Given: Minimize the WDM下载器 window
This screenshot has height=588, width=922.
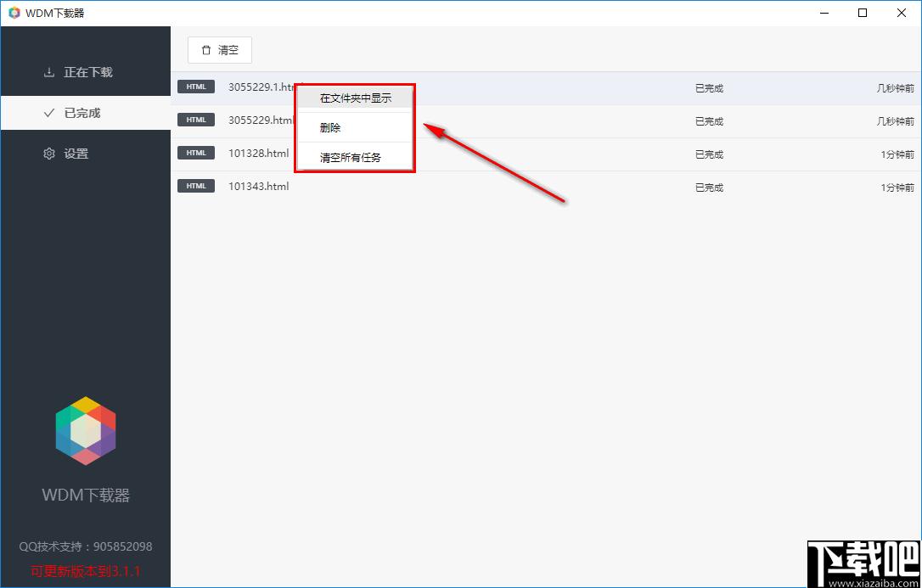Looking at the screenshot, I should pyautogui.click(x=824, y=13).
